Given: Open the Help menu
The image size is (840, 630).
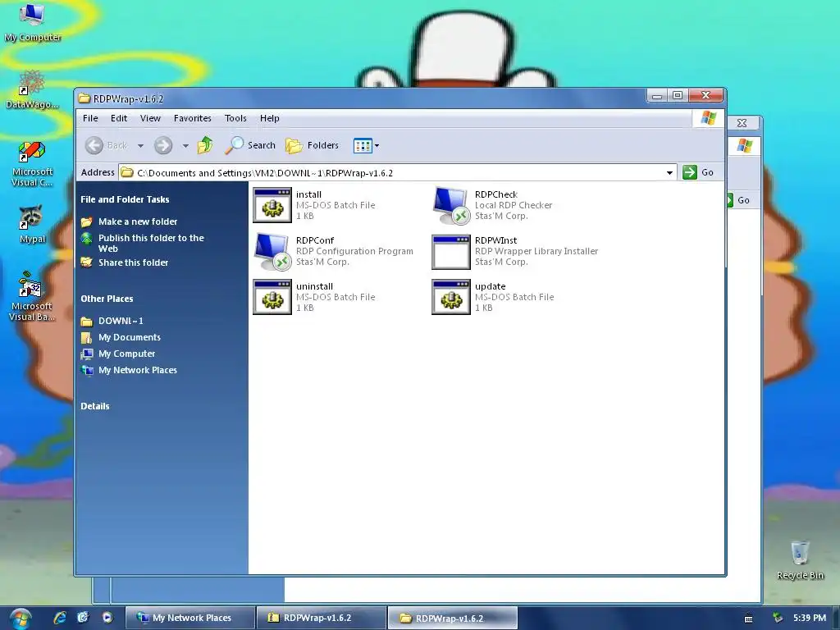Looking at the screenshot, I should (x=269, y=118).
